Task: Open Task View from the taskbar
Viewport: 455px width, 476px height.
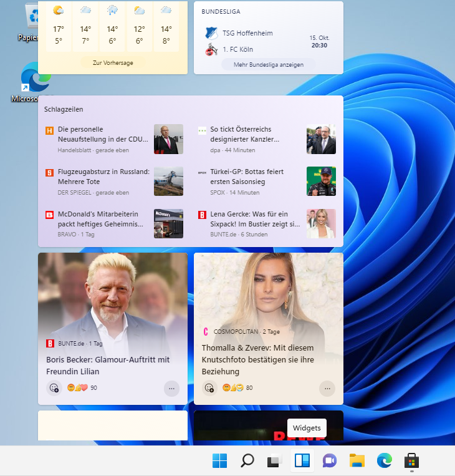Action: coord(274,460)
